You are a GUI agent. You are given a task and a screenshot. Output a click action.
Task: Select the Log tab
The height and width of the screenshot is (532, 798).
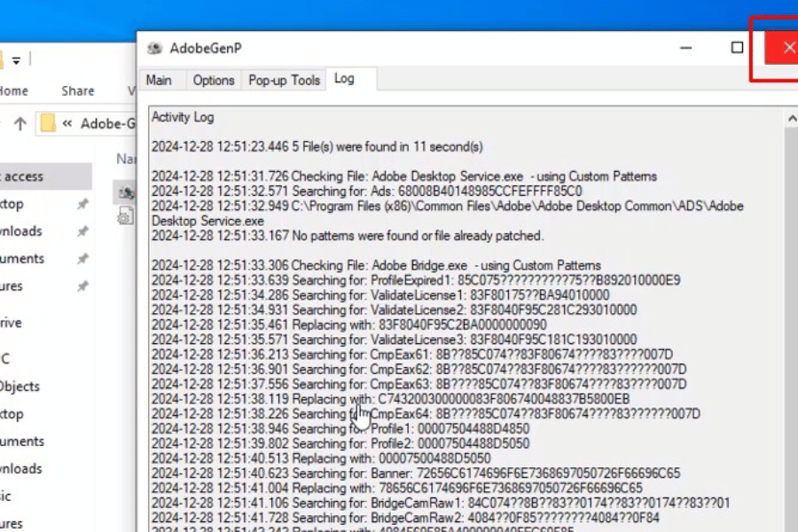344,79
